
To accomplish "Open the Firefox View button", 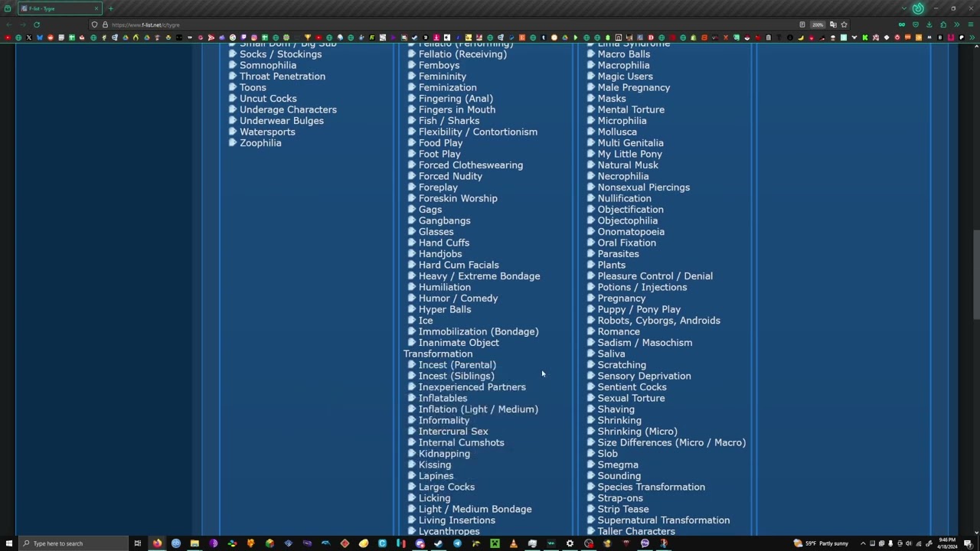I will (x=8, y=8).
